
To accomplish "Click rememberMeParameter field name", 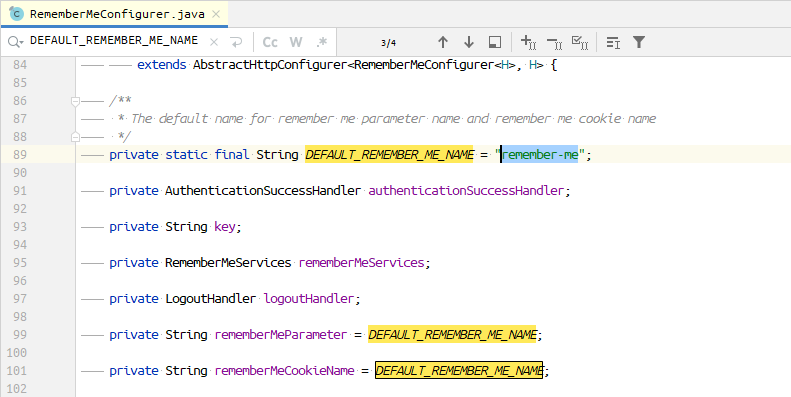I will tap(281, 334).
